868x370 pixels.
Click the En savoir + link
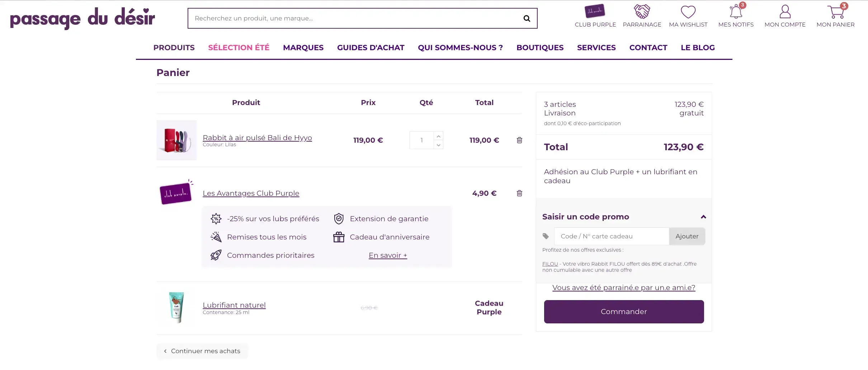(388, 255)
